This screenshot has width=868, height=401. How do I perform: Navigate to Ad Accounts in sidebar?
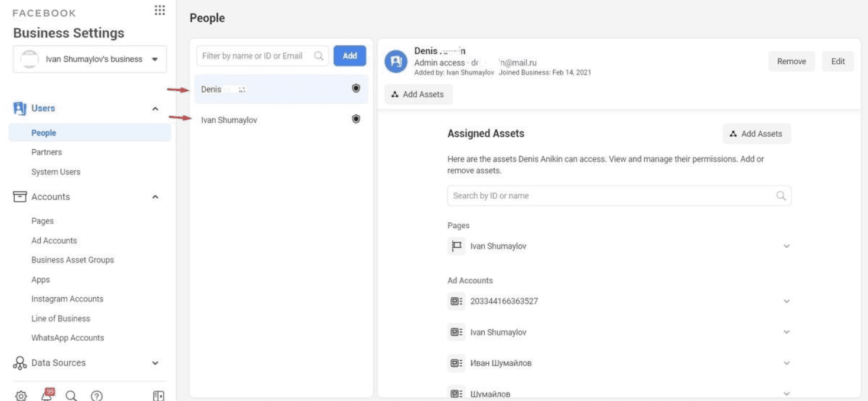pos(54,241)
